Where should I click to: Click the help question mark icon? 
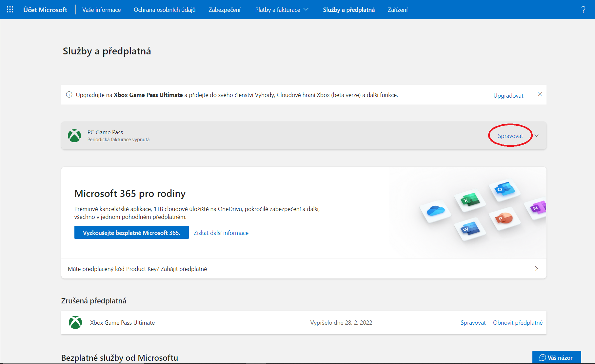point(583,10)
